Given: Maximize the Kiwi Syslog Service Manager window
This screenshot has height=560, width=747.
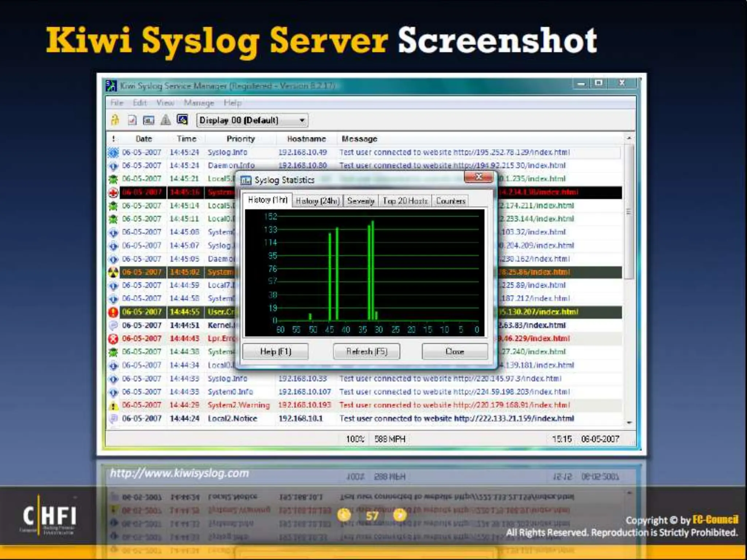Looking at the screenshot, I should 599,83.
